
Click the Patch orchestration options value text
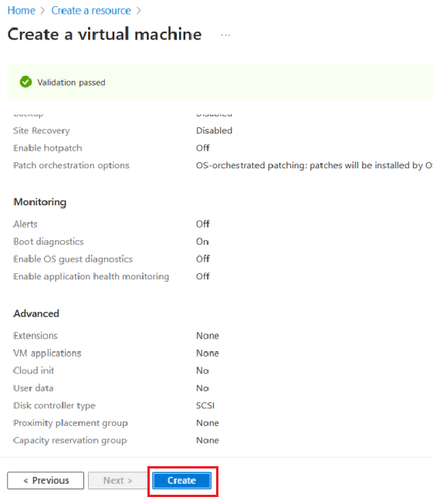coord(314,165)
